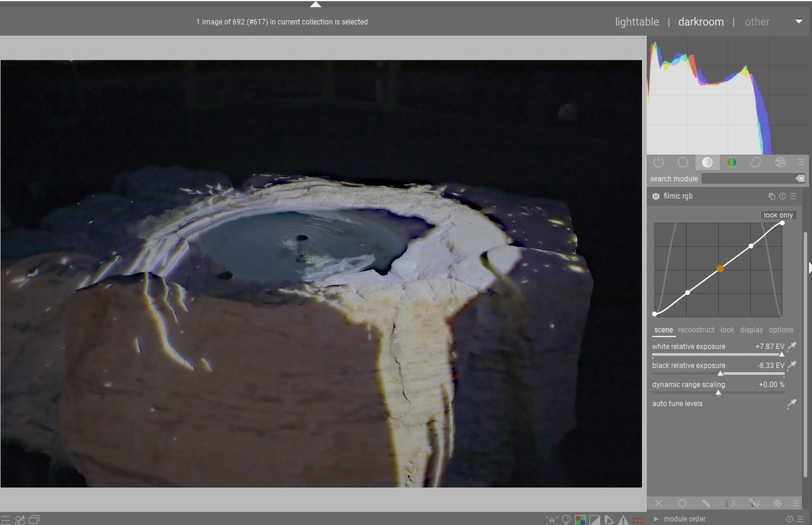Screen dimensions: 812x525
Task: Switch to darkroom view
Action: [x=701, y=22]
